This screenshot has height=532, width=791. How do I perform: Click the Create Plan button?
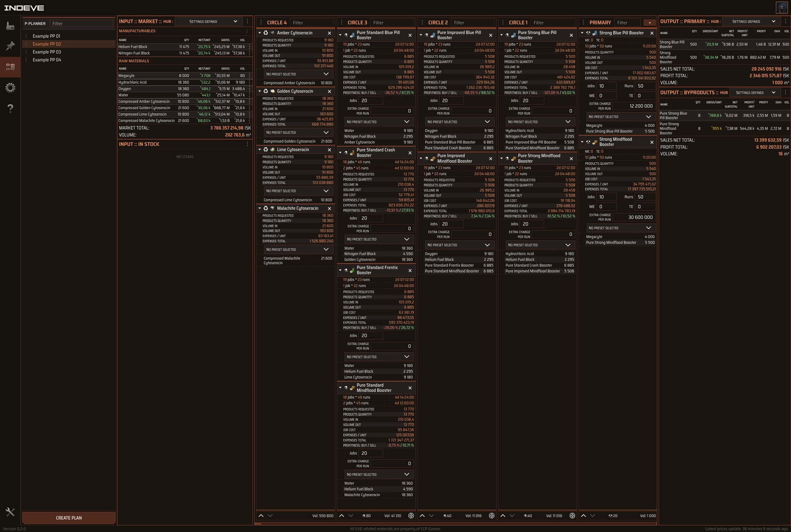(x=69, y=518)
